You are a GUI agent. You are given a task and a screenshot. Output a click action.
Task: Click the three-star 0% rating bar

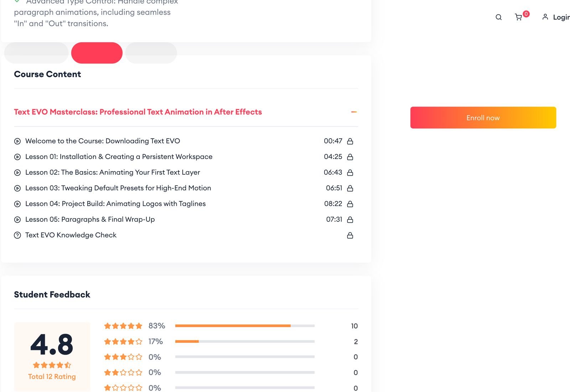pyautogui.click(x=245, y=357)
